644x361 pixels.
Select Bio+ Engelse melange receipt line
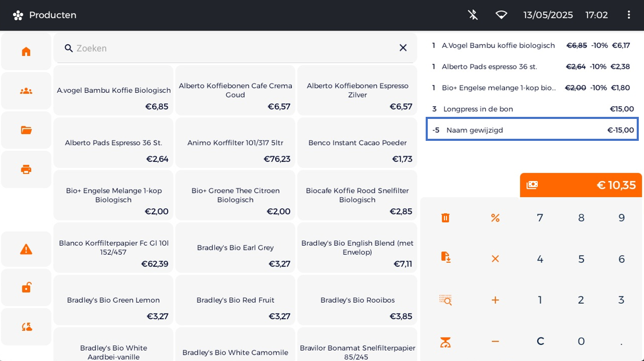[x=532, y=88]
